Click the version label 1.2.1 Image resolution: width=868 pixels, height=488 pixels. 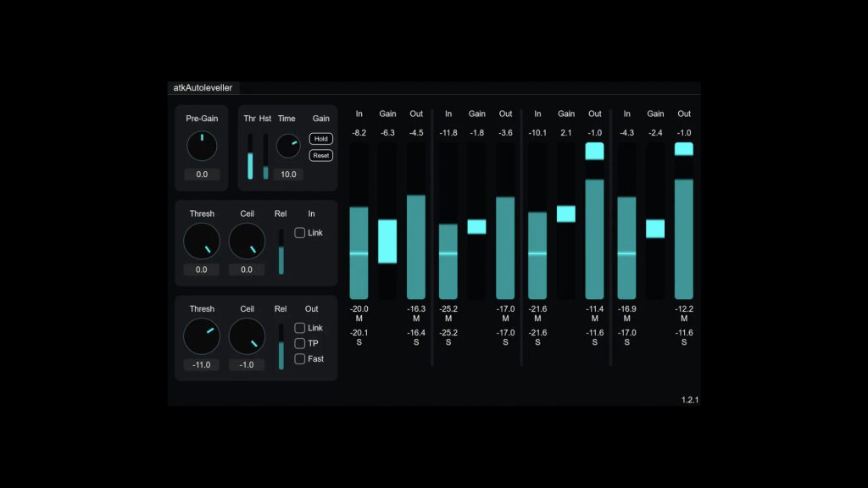click(x=689, y=398)
